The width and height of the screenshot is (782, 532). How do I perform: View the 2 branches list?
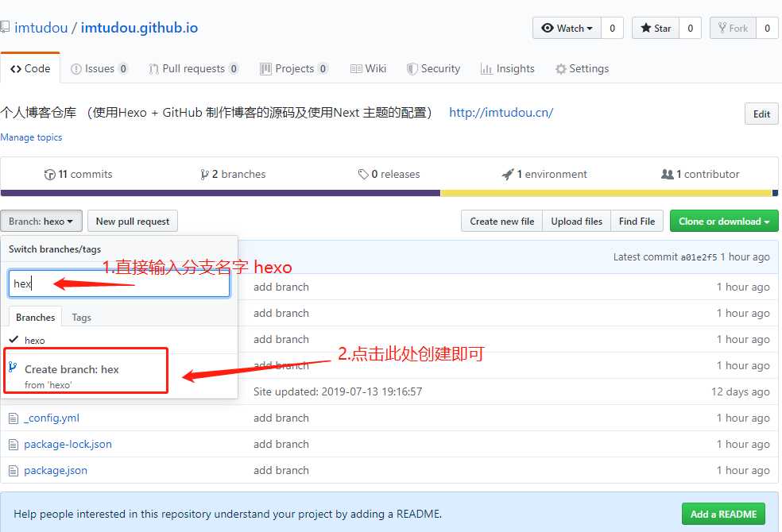click(233, 175)
